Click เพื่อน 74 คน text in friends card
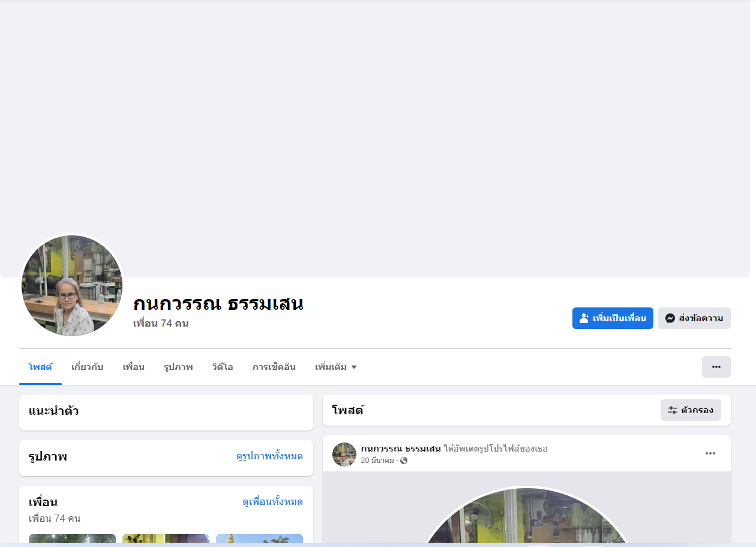 55,518
